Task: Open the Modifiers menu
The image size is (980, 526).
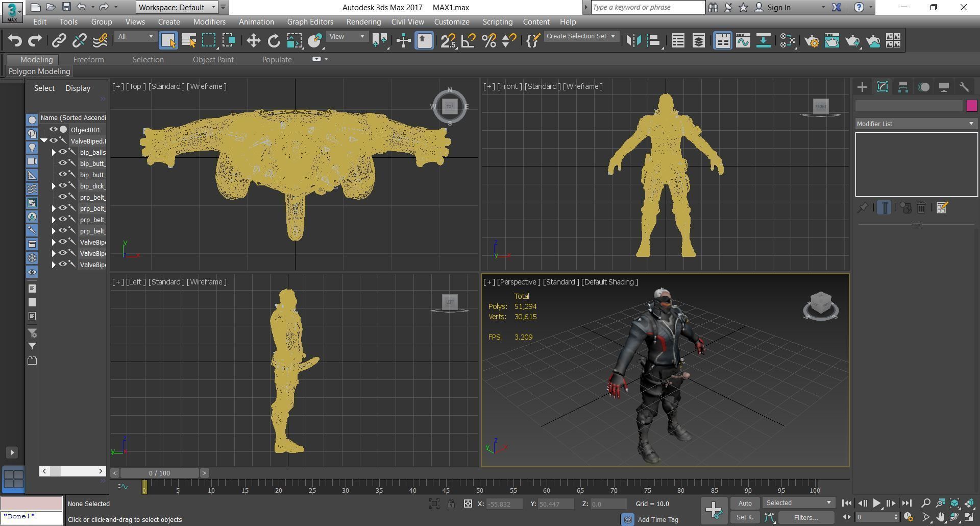Action: point(209,22)
